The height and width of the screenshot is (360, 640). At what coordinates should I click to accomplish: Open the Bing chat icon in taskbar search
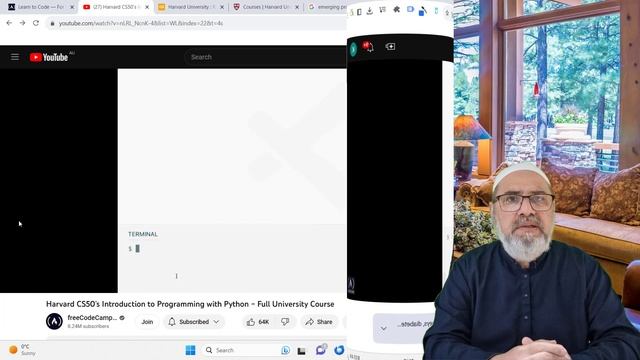[x=285, y=350]
